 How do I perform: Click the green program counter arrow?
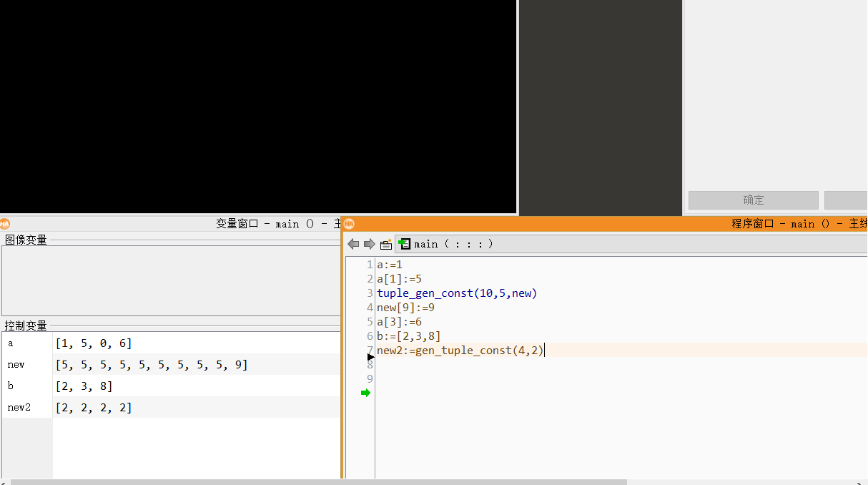point(365,393)
